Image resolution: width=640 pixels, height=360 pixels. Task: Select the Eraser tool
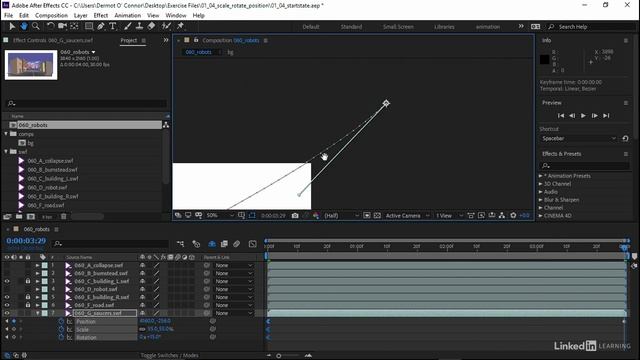click(x=151, y=26)
